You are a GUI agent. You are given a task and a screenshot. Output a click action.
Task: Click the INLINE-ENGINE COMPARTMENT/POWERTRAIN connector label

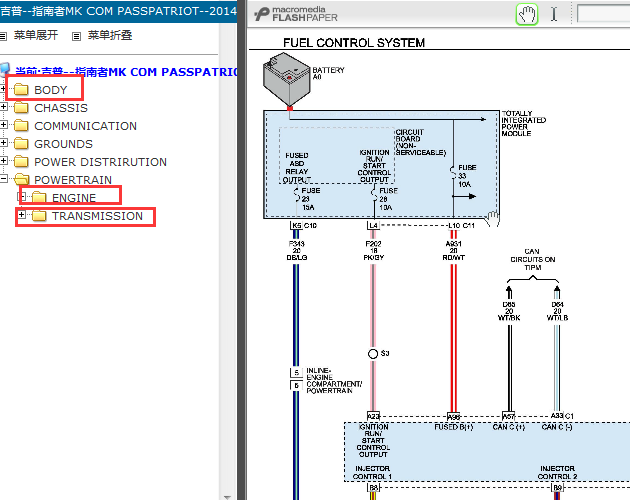pos(334,381)
